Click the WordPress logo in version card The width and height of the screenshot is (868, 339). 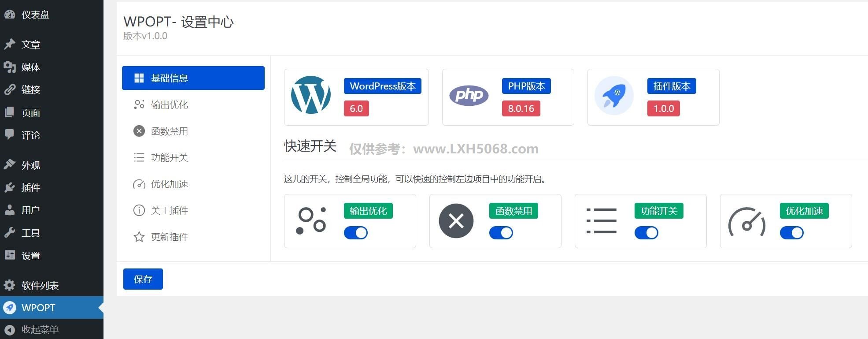tap(311, 95)
